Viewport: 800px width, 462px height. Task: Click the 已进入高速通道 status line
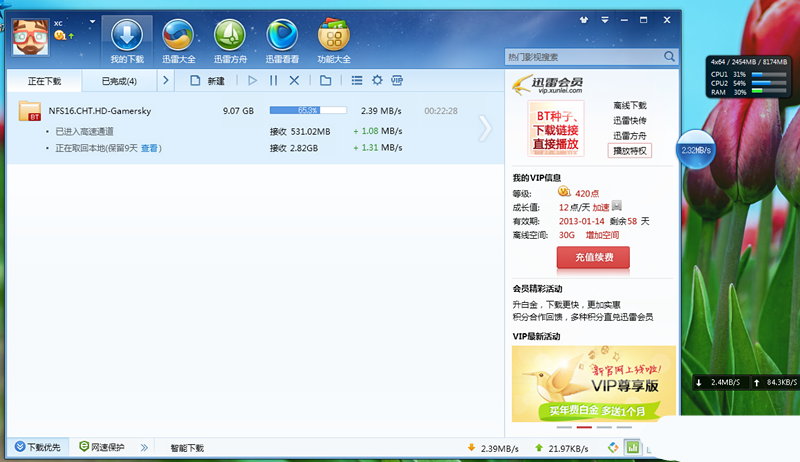point(84,132)
